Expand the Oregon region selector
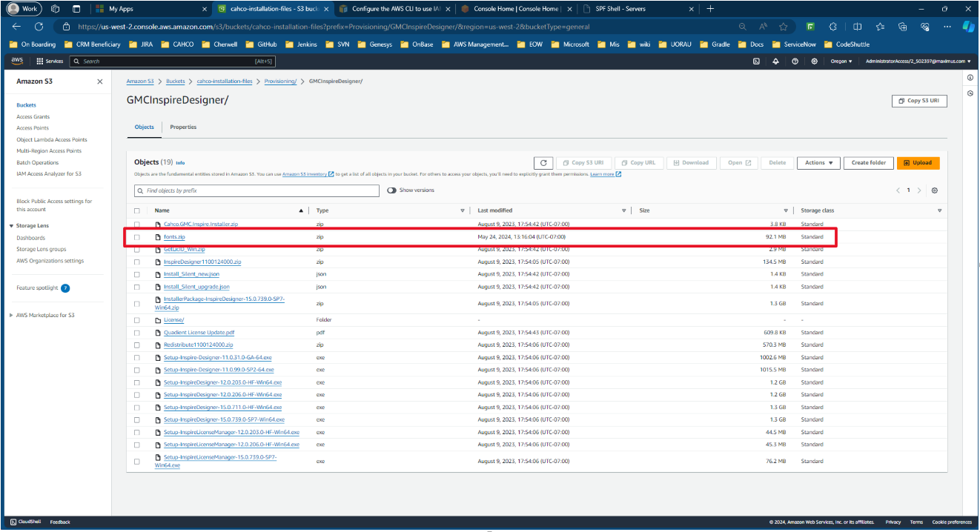The height and width of the screenshot is (532, 980). pos(841,61)
